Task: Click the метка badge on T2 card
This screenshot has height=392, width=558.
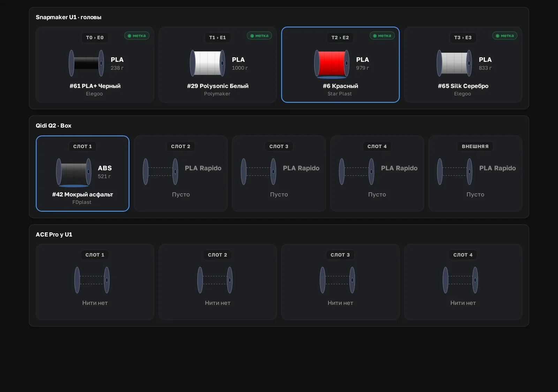Action: coord(382,36)
